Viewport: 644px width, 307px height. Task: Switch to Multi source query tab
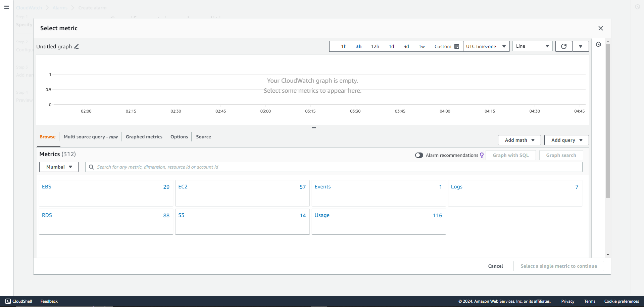91,137
